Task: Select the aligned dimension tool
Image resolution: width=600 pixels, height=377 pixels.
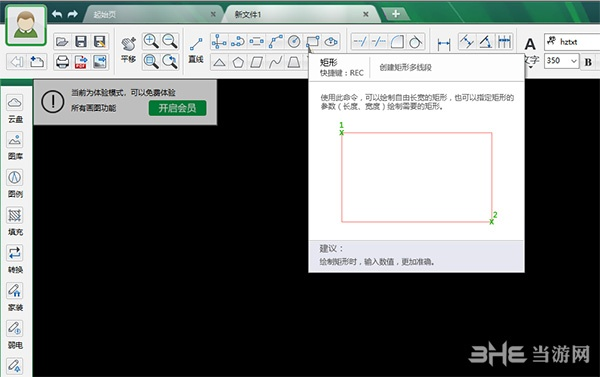Action: coord(466,41)
